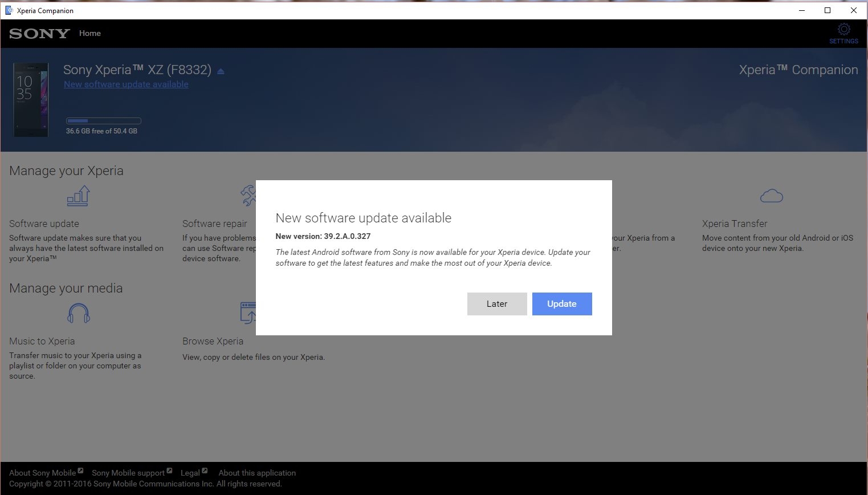Image resolution: width=868 pixels, height=495 pixels.
Task: Open the Settings gear icon
Action: click(x=843, y=29)
